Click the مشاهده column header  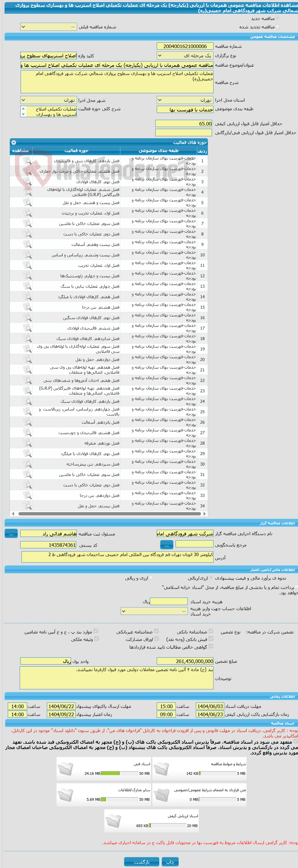pos(21,151)
